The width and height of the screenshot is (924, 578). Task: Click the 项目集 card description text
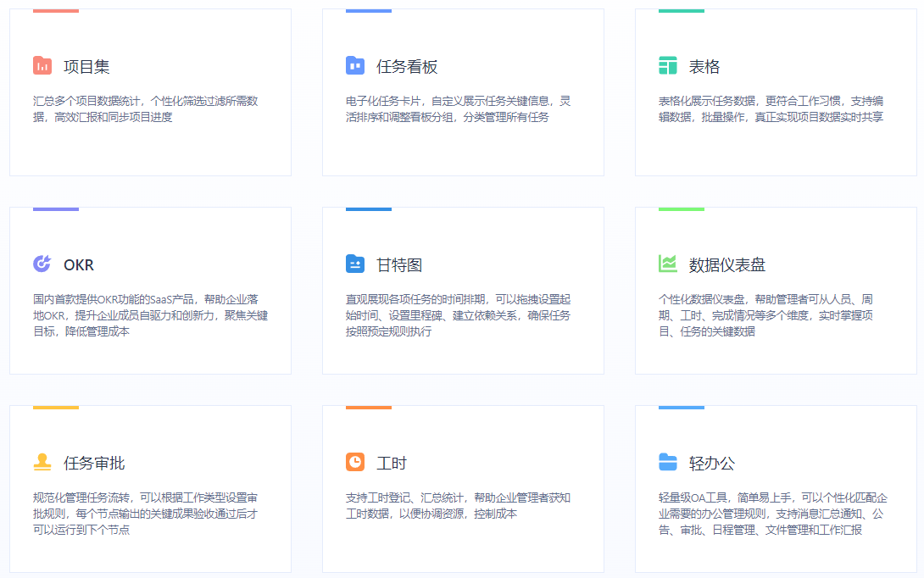pos(145,109)
